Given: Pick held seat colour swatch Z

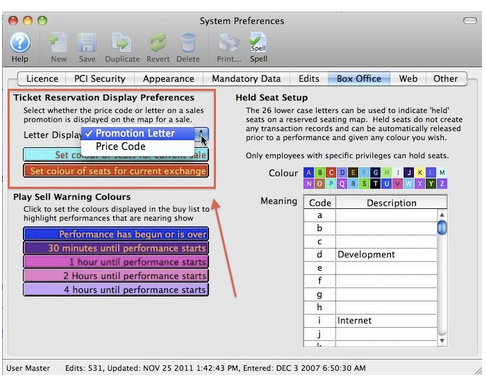Looking at the screenshot, I should (442, 184).
